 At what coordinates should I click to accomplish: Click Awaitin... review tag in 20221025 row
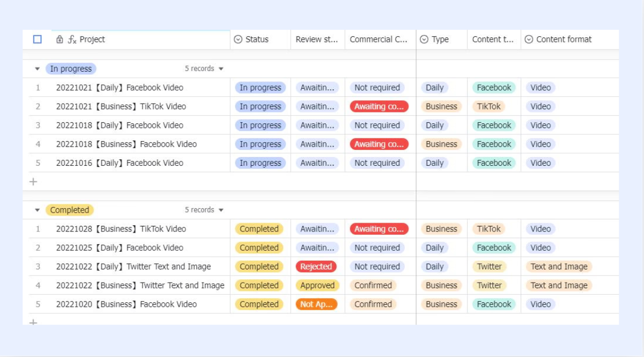[x=317, y=248]
